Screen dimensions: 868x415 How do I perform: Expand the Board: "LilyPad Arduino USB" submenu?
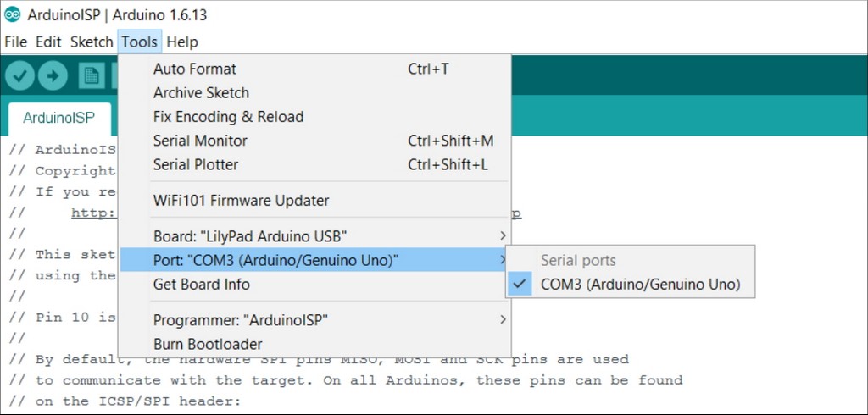click(x=314, y=236)
